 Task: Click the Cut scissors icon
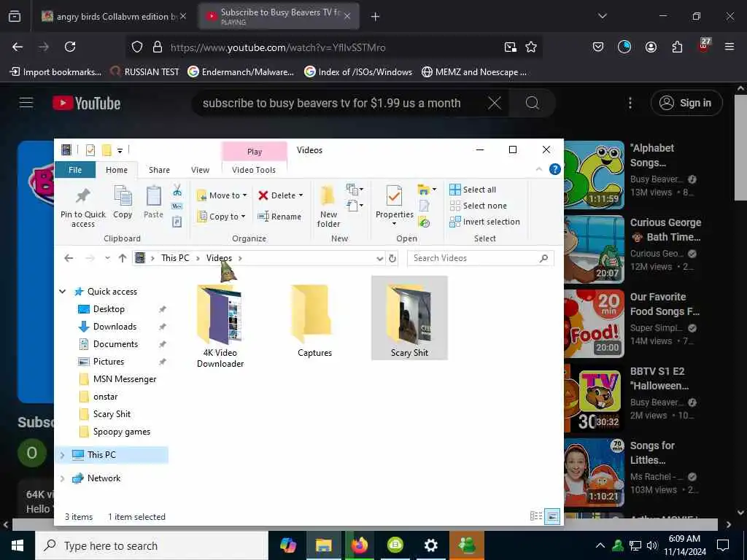coord(177,190)
